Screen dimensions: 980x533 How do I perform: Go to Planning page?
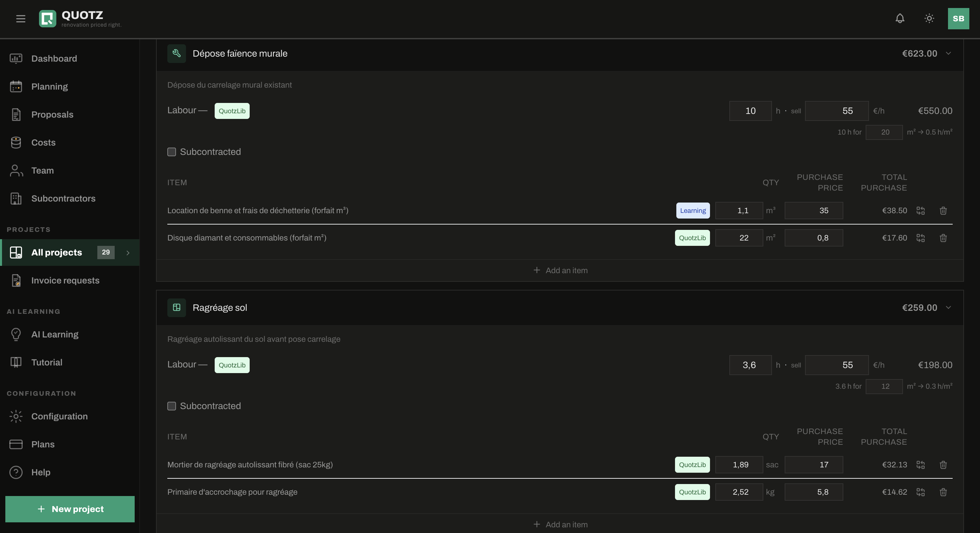point(70,87)
